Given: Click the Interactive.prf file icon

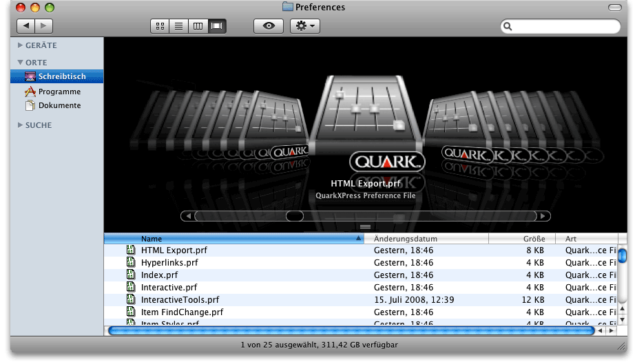Looking at the screenshot, I should tap(130, 287).
